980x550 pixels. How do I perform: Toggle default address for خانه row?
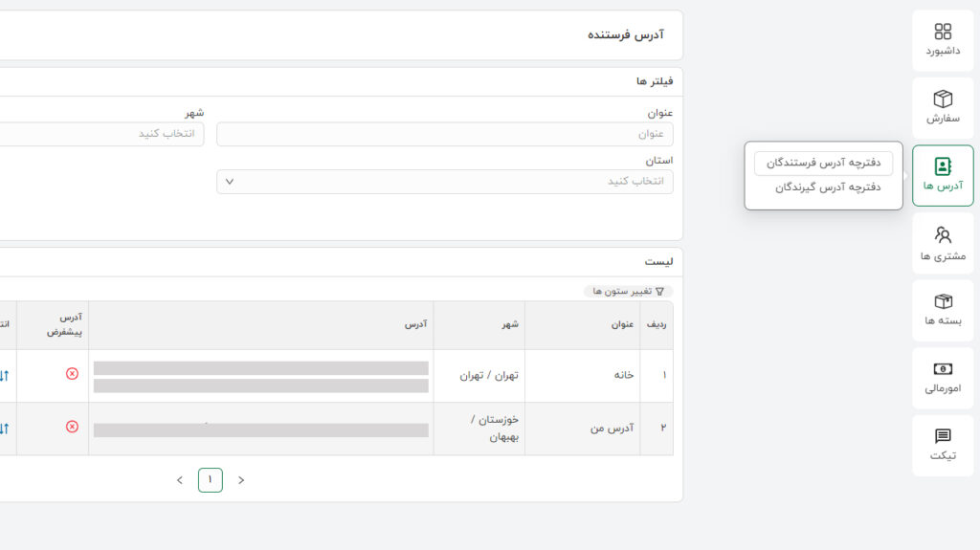point(72,374)
